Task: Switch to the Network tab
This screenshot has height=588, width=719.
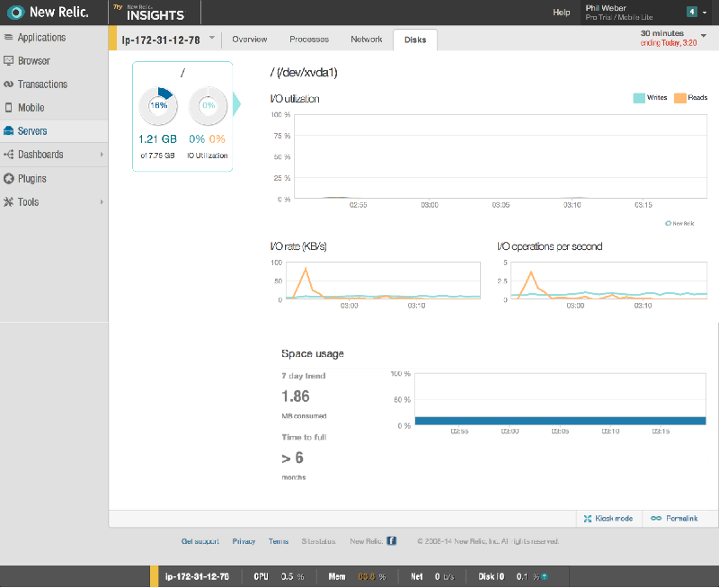Action: pyautogui.click(x=367, y=40)
